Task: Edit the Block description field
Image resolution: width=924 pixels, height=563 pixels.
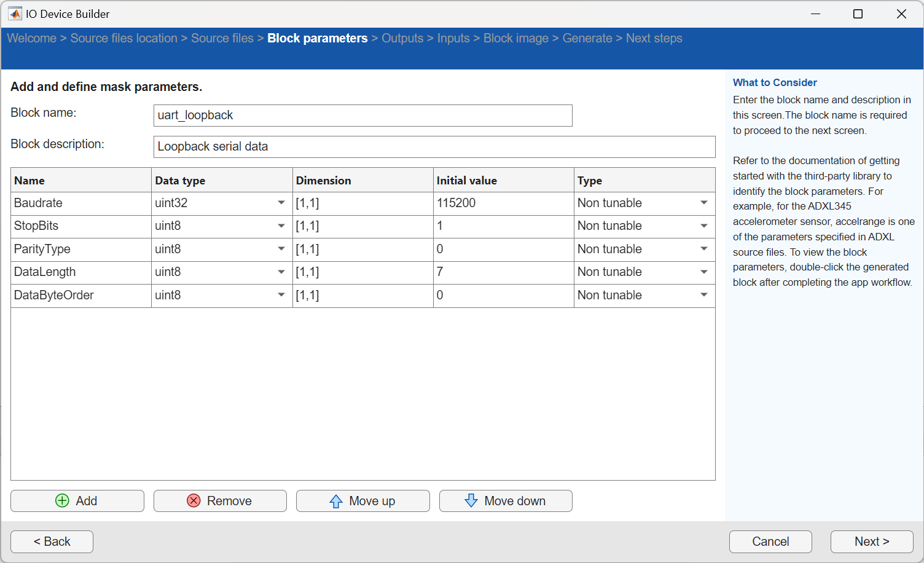Action: (x=434, y=147)
